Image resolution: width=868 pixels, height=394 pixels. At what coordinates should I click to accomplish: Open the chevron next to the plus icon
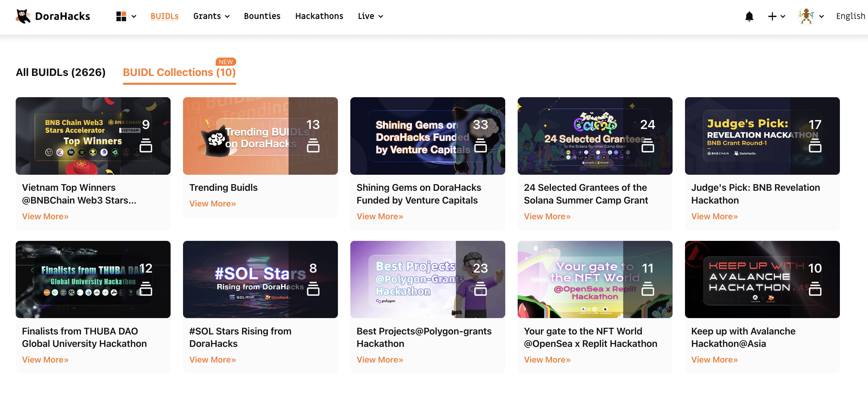point(782,16)
